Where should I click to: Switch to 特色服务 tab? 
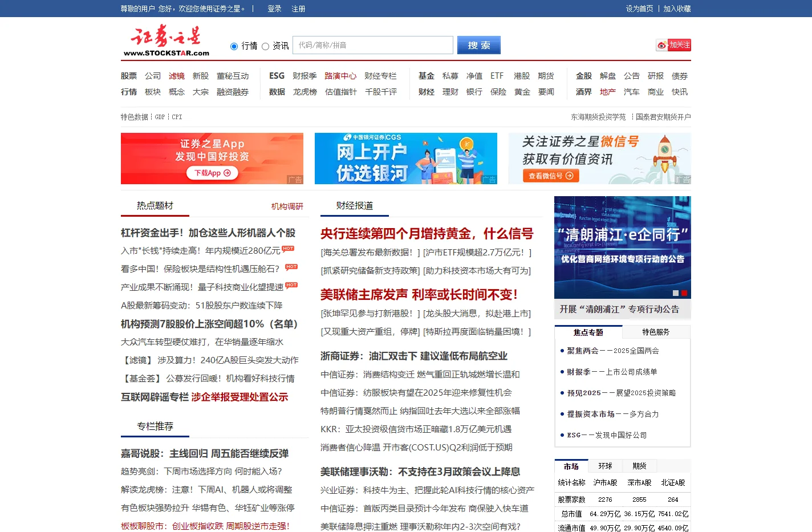[x=656, y=332]
